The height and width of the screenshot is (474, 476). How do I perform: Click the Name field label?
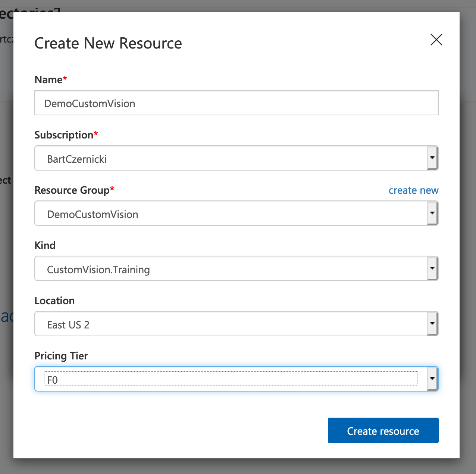(x=48, y=80)
